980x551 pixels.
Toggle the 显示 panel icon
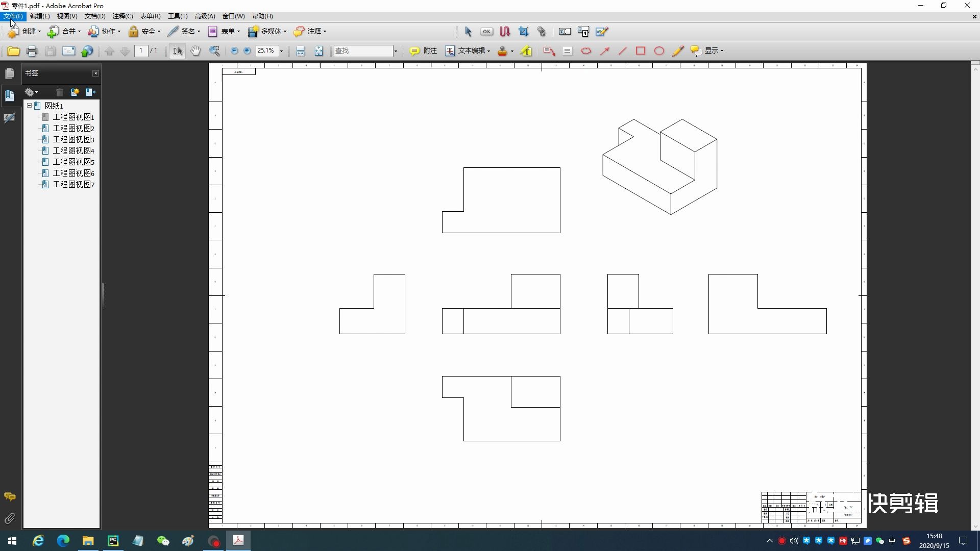coord(696,51)
